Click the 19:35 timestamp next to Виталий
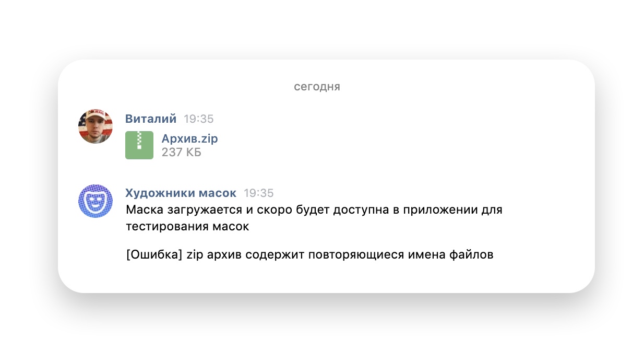Image resolution: width=644 pixels, height=362 pixels. 199,119
